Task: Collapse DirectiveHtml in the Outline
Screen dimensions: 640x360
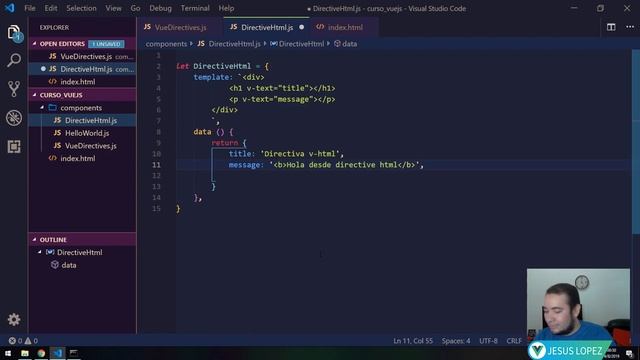Action: [40, 252]
